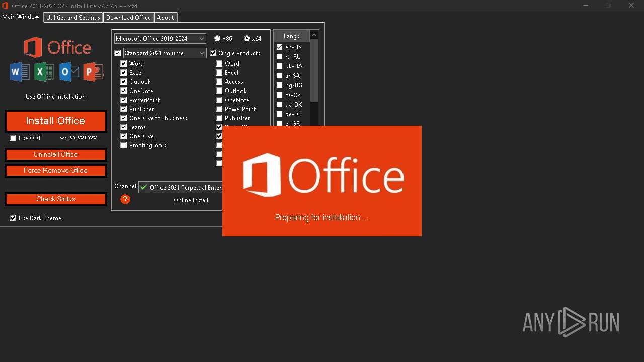Check the ru-RU language
Screen dimensions: 644x362
pyautogui.click(x=280, y=57)
